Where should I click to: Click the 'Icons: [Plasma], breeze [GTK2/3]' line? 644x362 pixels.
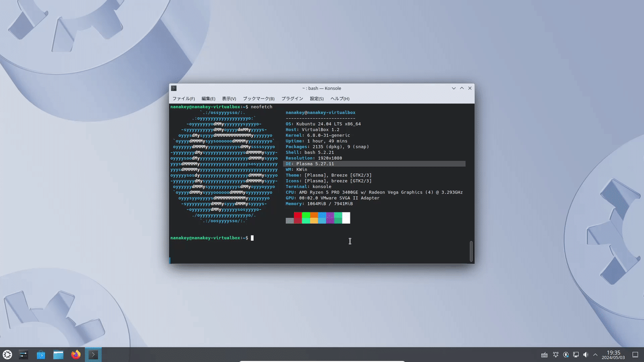[328, 181]
